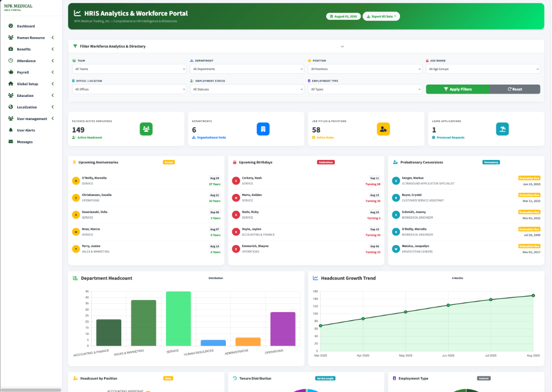This screenshot has height=392, width=552.
Task: Click the Upcoming Birthdays cake icon
Action: click(234, 163)
